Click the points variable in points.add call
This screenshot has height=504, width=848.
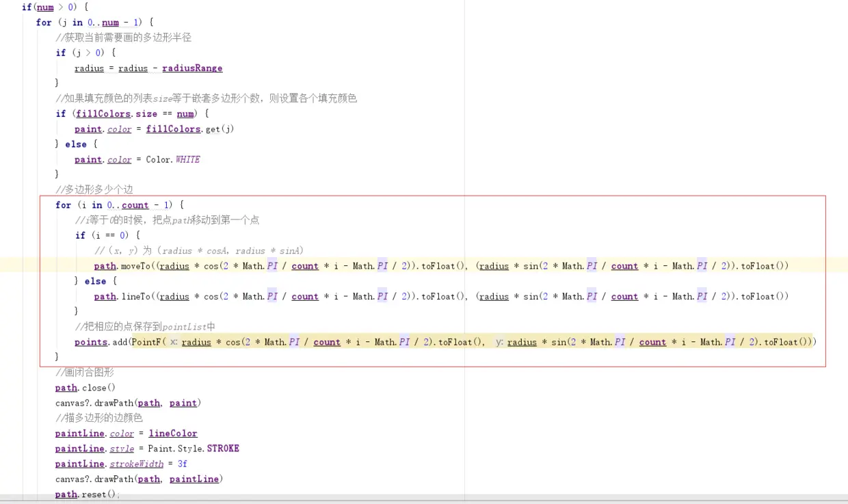tap(90, 342)
